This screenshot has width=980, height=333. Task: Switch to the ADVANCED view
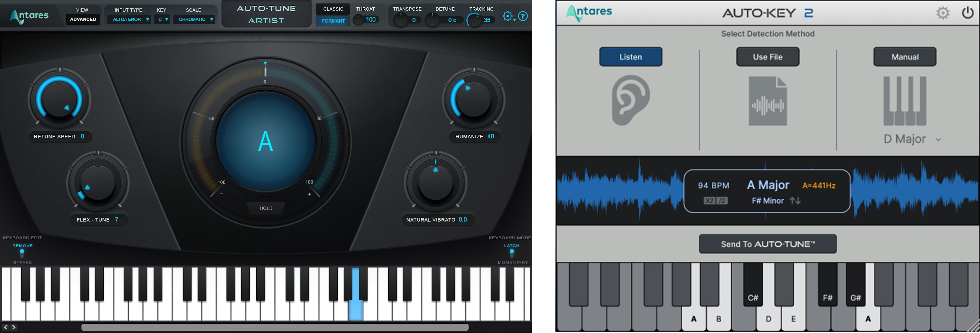(x=82, y=19)
